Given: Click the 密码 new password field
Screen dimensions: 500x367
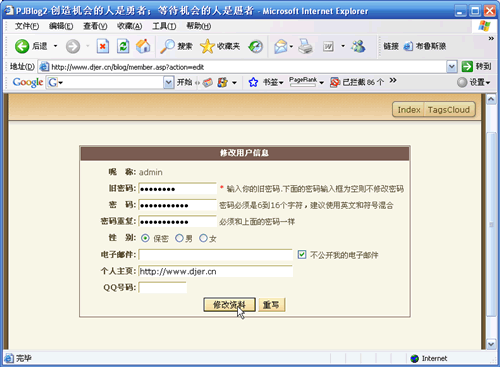Looking at the screenshot, I should pyautogui.click(x=178, y=205).
